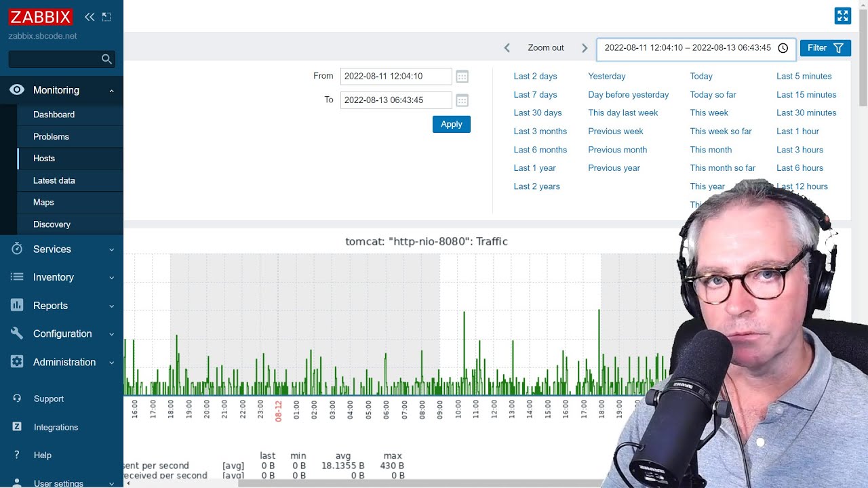Viewport: 868px width, 488px height.
Task: Choose the Previous week range
Action: 616,131
